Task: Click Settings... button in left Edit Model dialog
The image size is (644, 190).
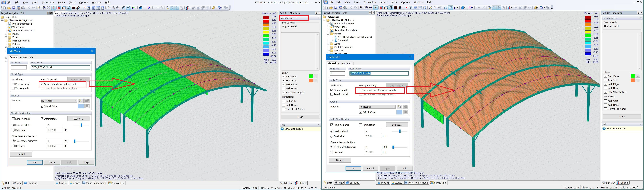Action: (79, 119)
